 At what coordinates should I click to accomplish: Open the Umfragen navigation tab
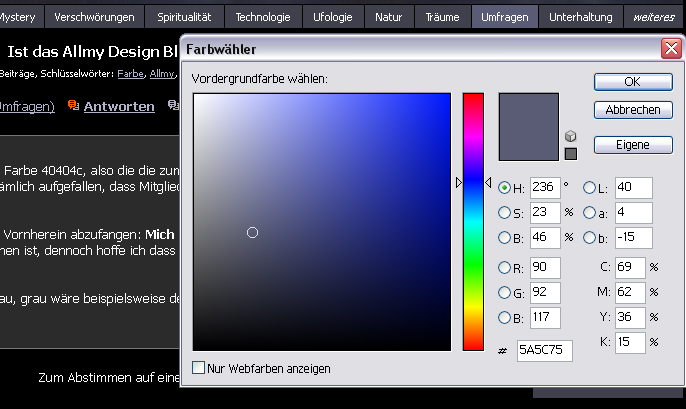pyautogui.click(x=505, y=17)
